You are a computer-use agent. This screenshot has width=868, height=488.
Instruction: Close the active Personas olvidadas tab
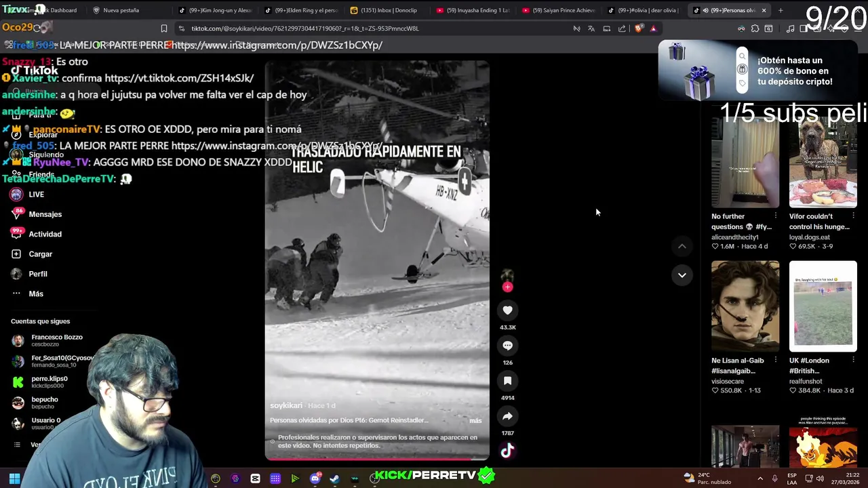pos(764,10)
